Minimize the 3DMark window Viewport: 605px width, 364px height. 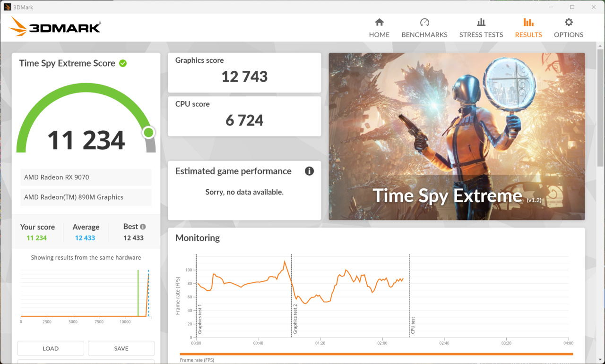click(x=550, y=7)
